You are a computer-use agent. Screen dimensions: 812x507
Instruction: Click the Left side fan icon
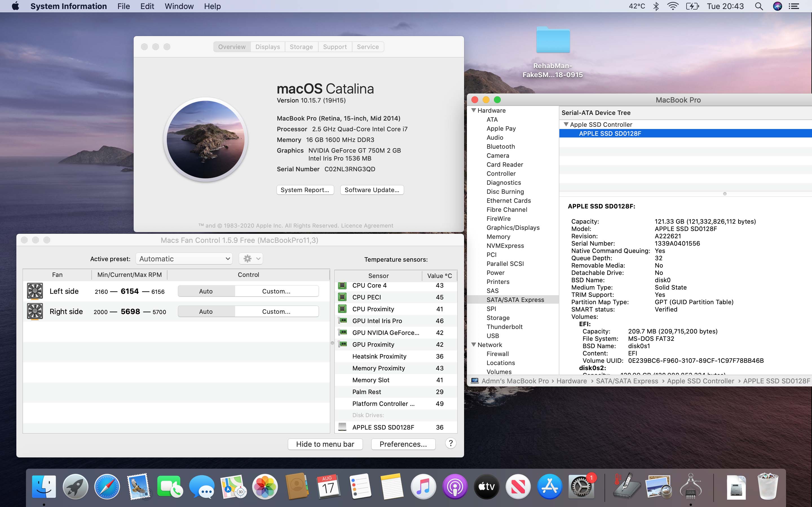[x=35, y=291]
